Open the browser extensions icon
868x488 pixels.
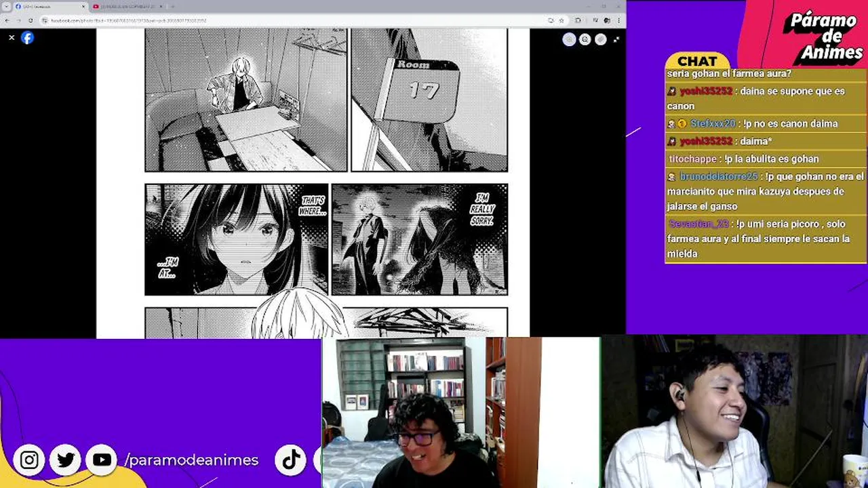578,20
